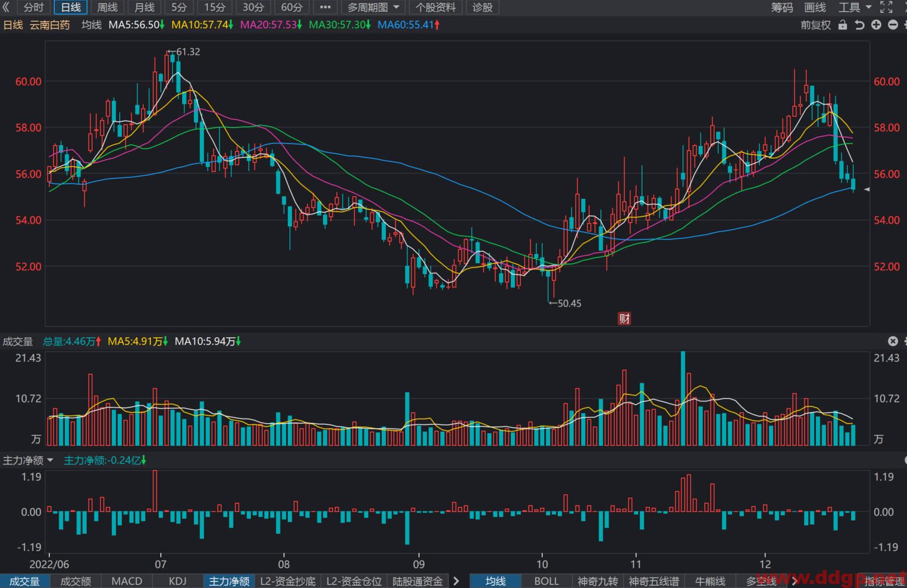
Task: Select the 30分 period
Action: (x=253, y=7)
